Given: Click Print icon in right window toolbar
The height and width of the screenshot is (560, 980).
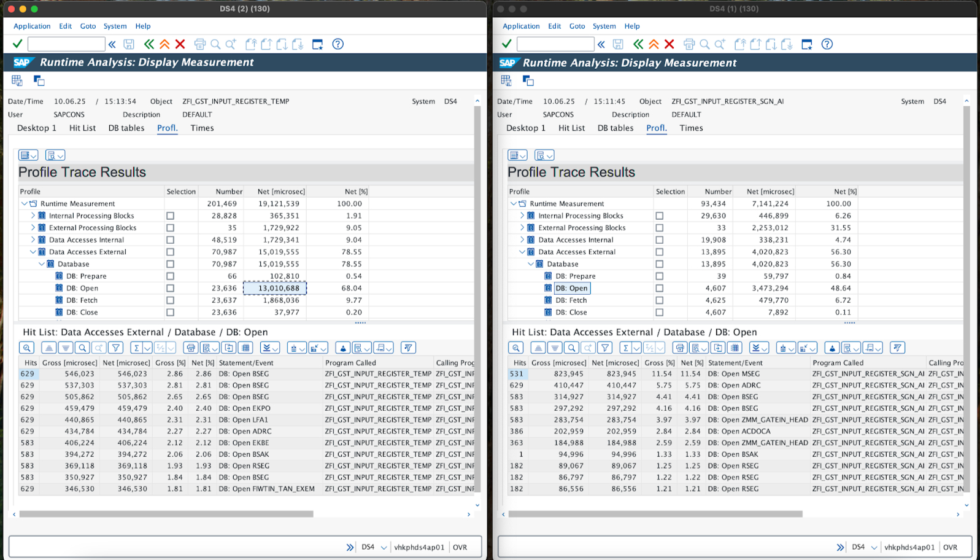Looking at the screenshot, I should coord(689,44).
